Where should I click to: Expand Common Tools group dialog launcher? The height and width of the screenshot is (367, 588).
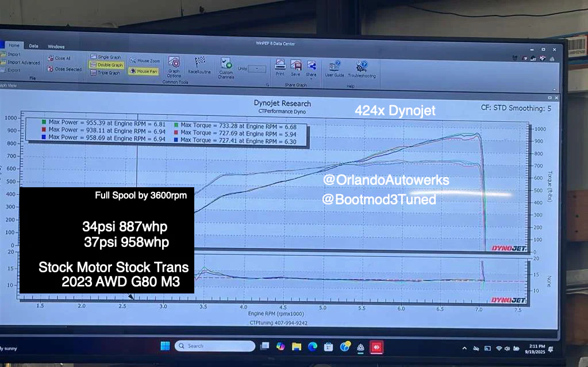pyautogui.click(x=267, y=85)
